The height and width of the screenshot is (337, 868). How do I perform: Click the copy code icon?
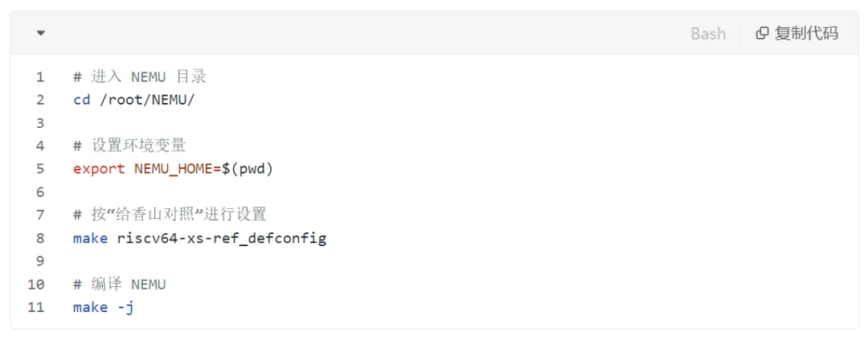[x=762, y=33]
